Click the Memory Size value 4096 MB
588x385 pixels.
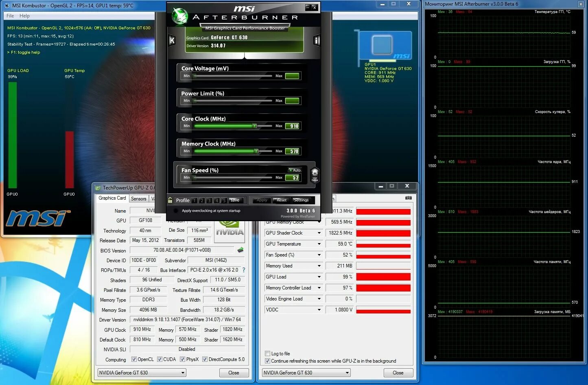(148, 310)
